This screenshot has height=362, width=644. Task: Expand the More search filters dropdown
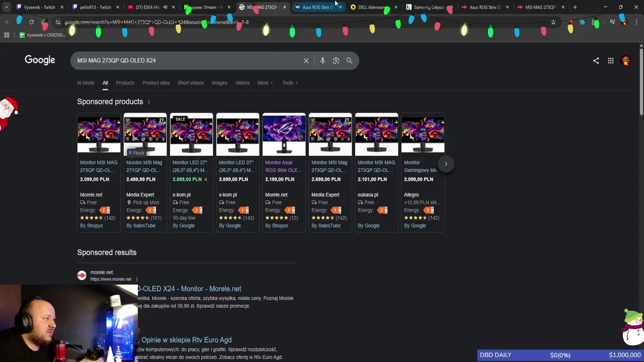pos(265,83)
